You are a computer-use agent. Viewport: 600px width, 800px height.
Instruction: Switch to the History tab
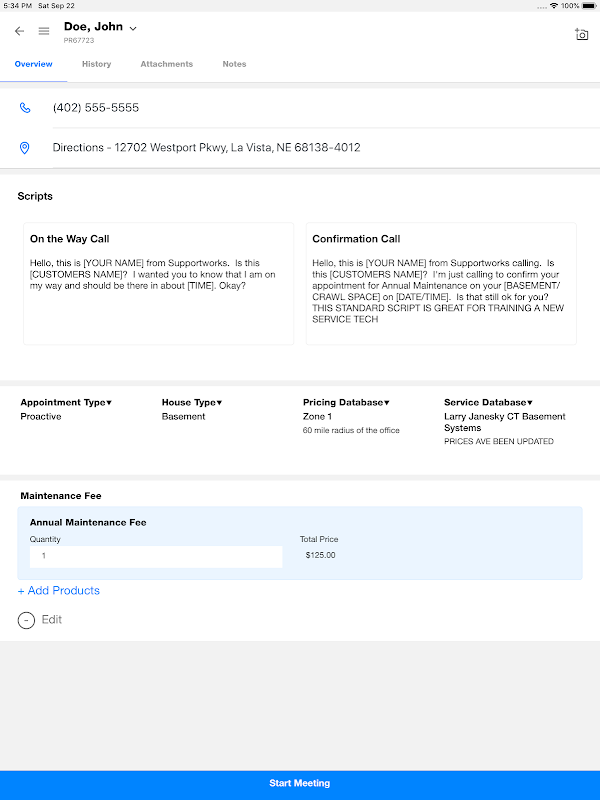[96, 64]
